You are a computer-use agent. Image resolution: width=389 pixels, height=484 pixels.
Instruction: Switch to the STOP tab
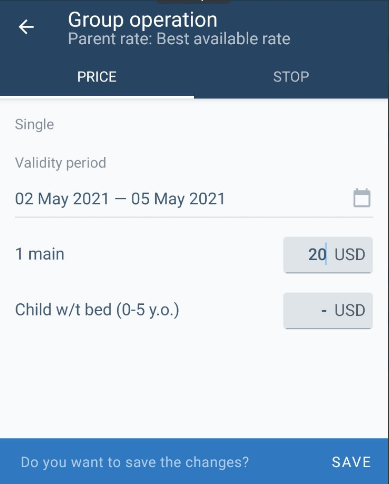point(291,77)
